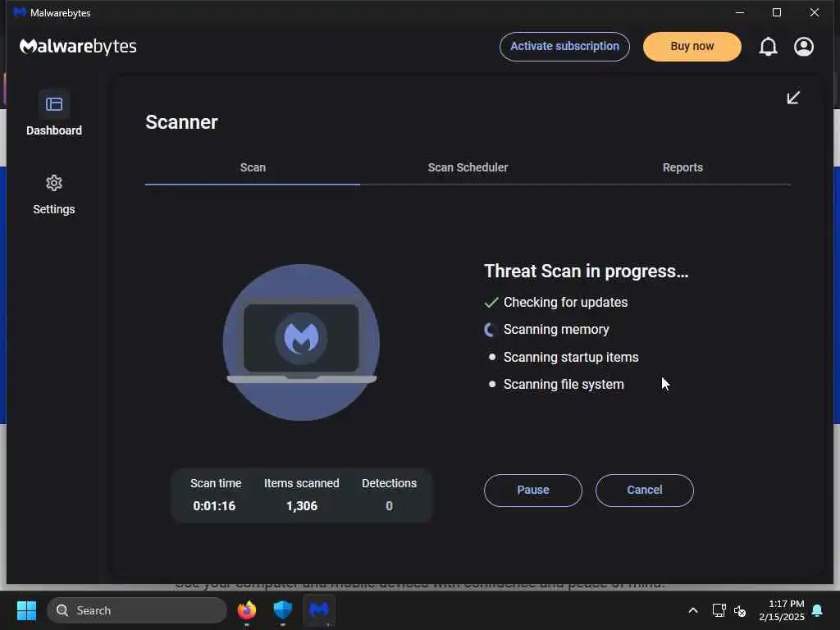Image resolution: width=840 pixels, height=630 pixels.
Task: Open the Windows Start menu
Action: (26, 610)
